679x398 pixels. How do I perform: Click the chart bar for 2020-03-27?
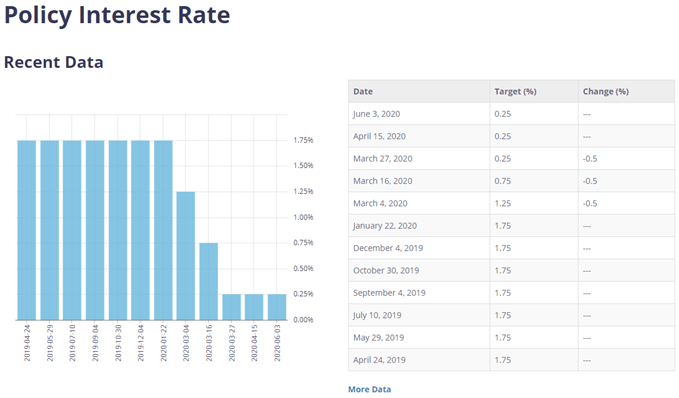click(x=232, y=307)
